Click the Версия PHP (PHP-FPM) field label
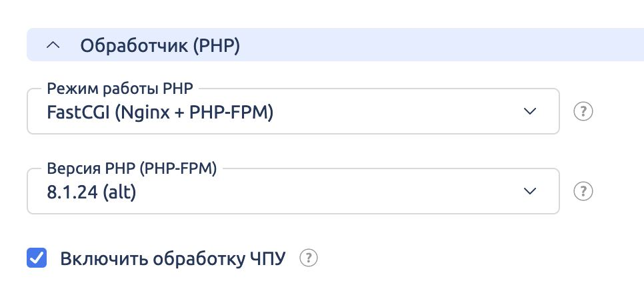Screen dimensions: 644x293 [x=132, y=168]
